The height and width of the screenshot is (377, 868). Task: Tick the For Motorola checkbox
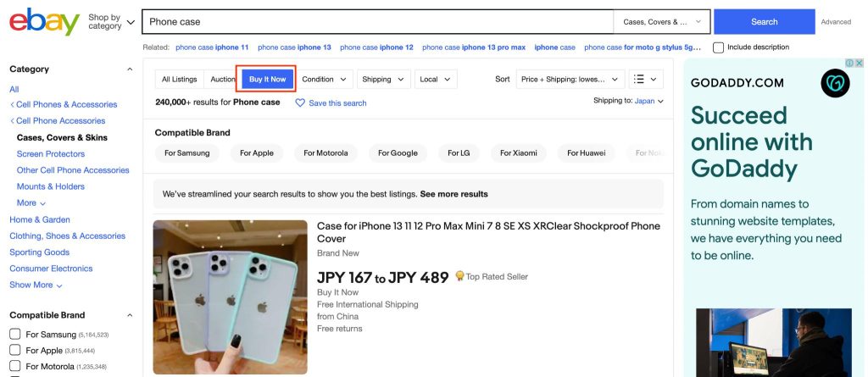(15, 366)
